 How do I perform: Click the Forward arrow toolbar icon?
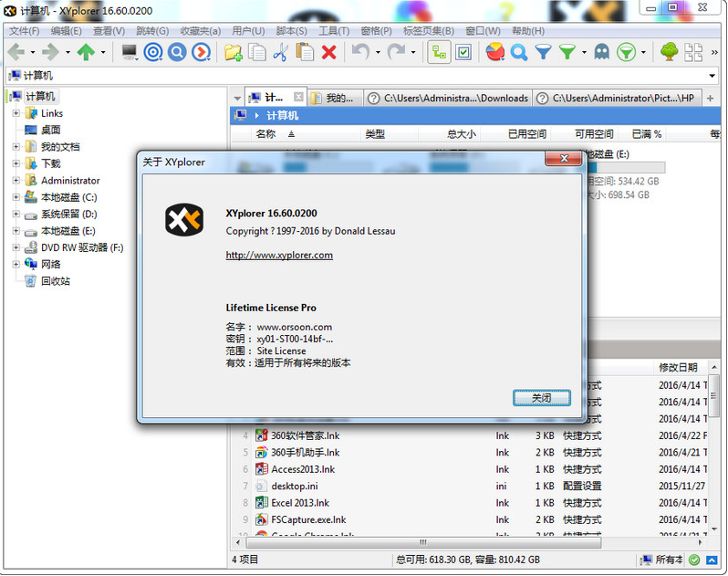click(x=50, y=52)
